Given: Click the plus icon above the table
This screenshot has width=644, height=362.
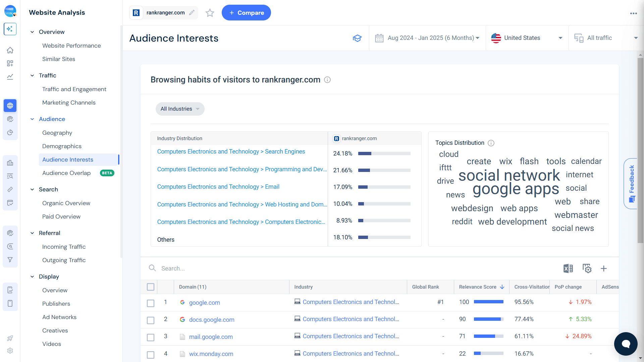Looking at the screenshot, I should (604, 268).
